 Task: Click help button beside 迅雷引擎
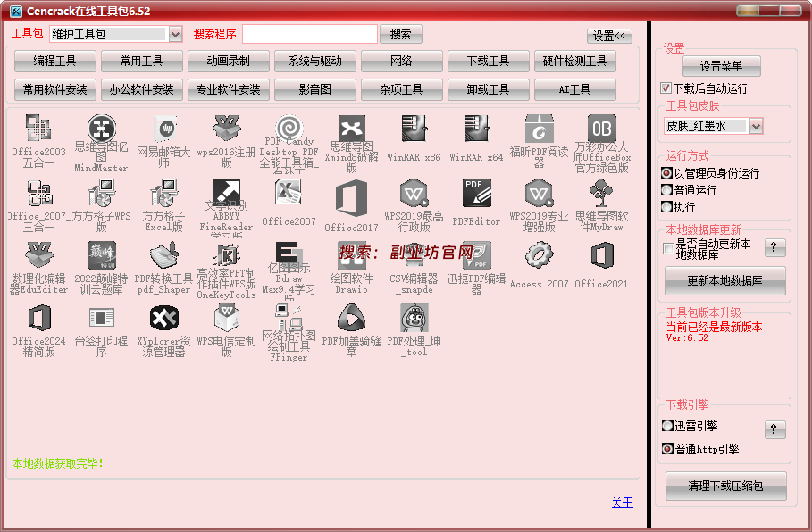click(774, 429)
